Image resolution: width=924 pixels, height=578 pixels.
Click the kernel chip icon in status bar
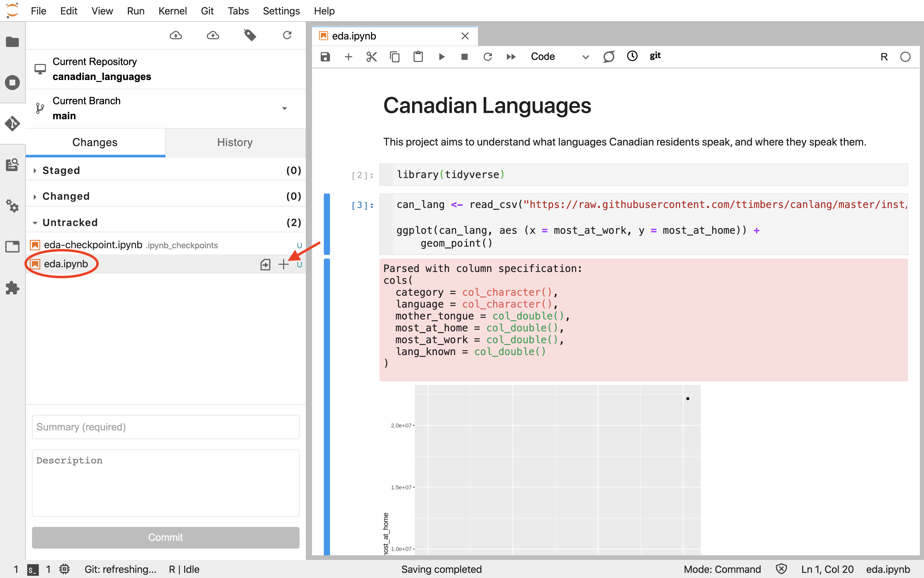click(64, 569)
